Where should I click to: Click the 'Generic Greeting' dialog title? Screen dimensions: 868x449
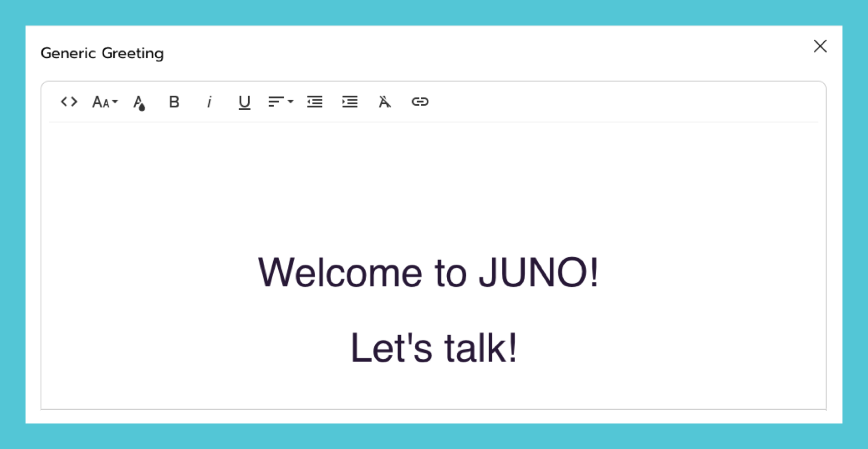pos(102,53)
